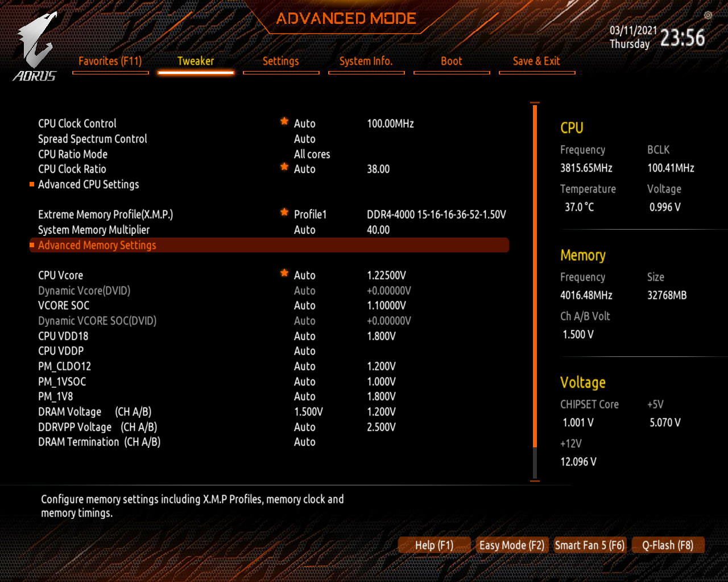Click star icon beside CPU Clock Ratio
728x582 pixels.
[x=284, y=167]
